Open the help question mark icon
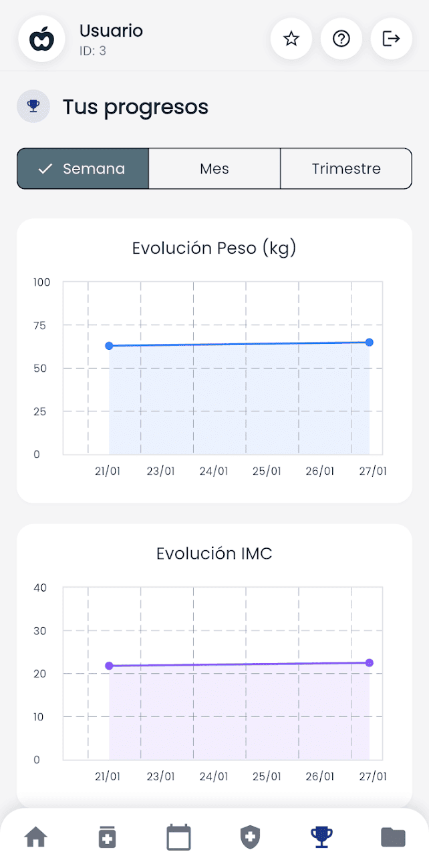This screenshot has width=429, height=868. pos(341,39)
